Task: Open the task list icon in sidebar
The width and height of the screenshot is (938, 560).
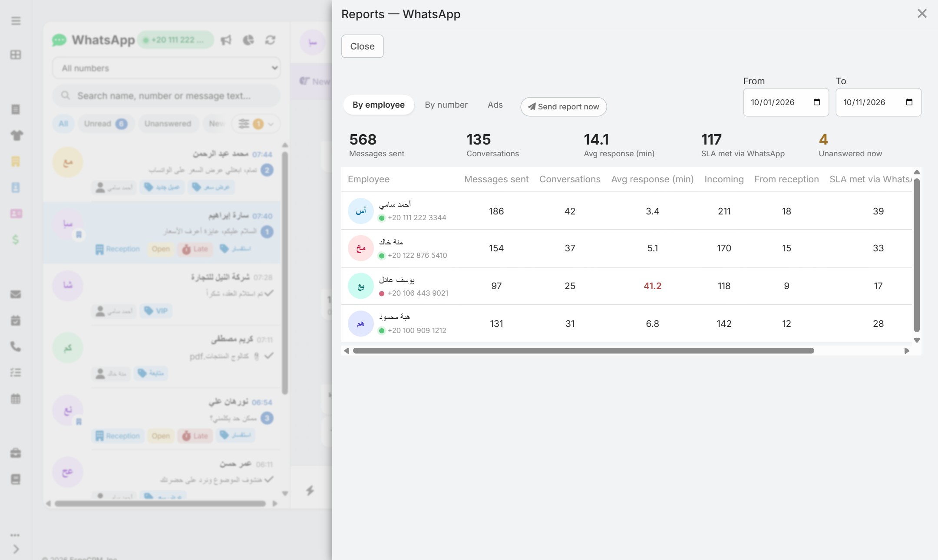Action: [16, 372]
